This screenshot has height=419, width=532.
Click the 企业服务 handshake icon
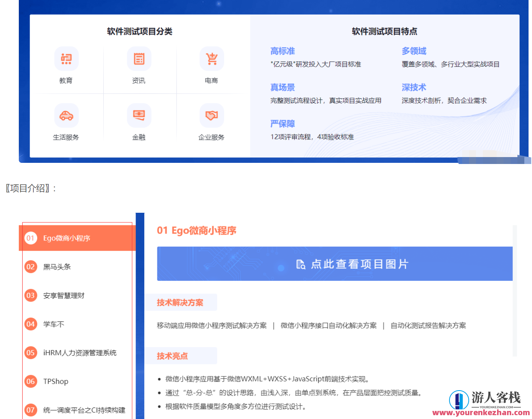(x=211, y=116)
